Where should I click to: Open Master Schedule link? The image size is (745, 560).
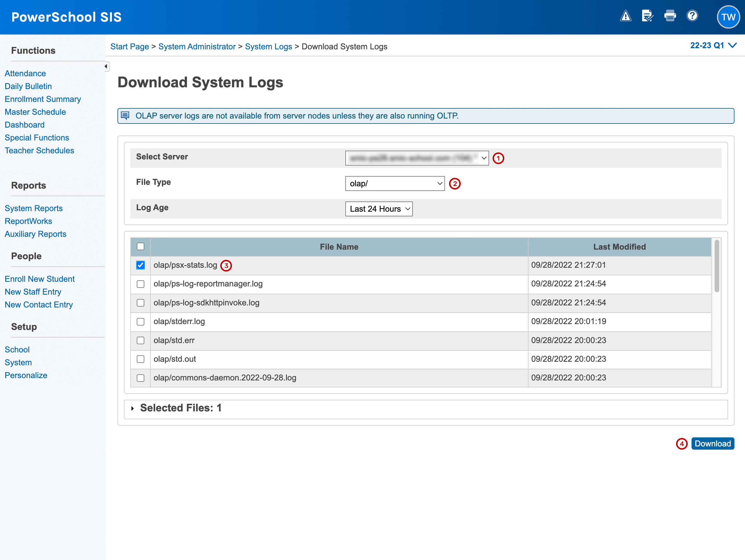pos(35,112)
